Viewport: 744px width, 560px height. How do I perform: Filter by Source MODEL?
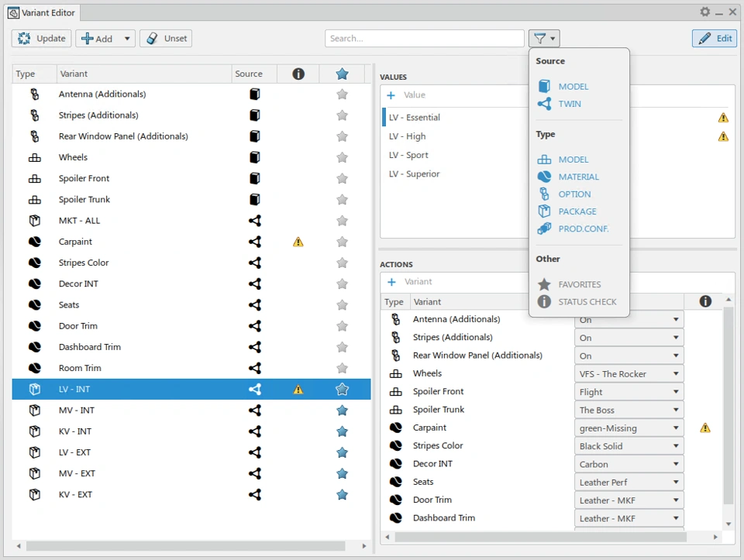[563, 86]
